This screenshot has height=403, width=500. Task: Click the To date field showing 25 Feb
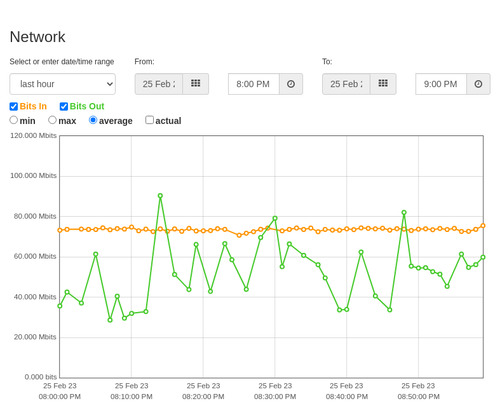[x=346, y=84]
